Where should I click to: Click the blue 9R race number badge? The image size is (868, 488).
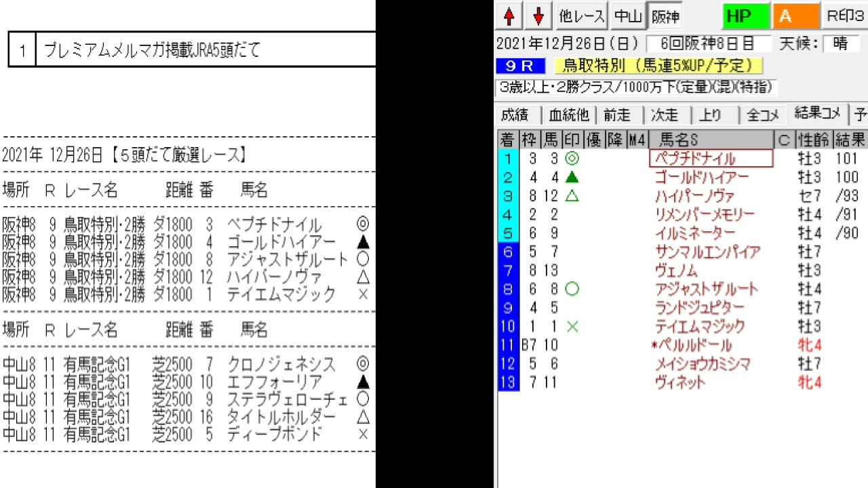[521, 66]
